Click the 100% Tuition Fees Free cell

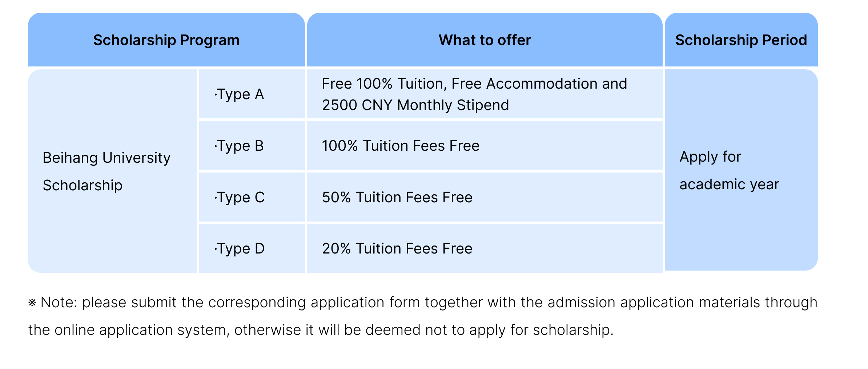click(401, 146)
